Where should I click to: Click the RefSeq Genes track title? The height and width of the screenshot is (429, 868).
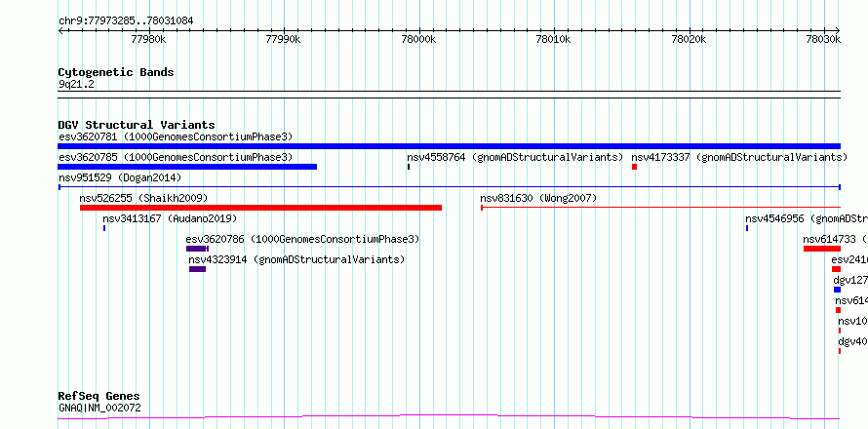(99, 396)
